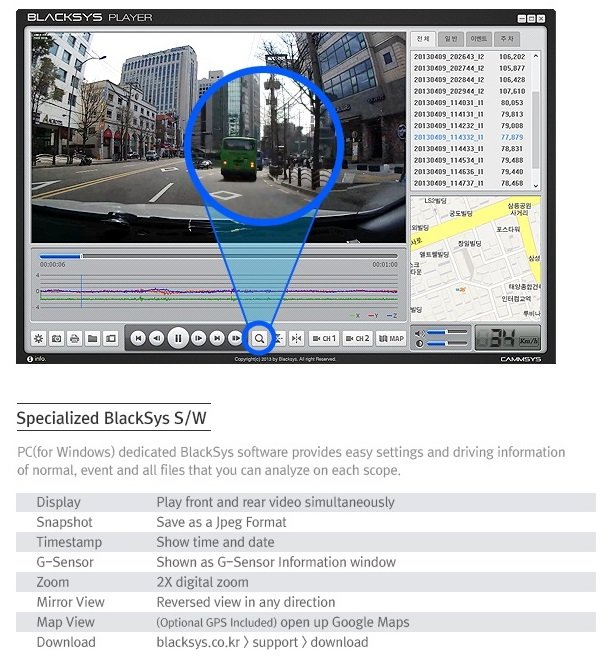Select file 20130409_202844_I2
This screenshot has width=607, height=658.
(x=469, y=80)
